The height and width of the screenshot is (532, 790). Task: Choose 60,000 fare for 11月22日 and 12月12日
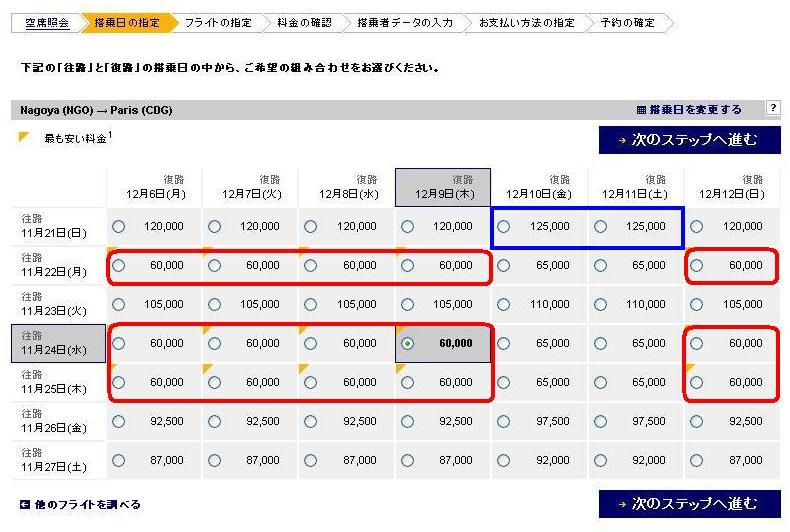point(697,266)
